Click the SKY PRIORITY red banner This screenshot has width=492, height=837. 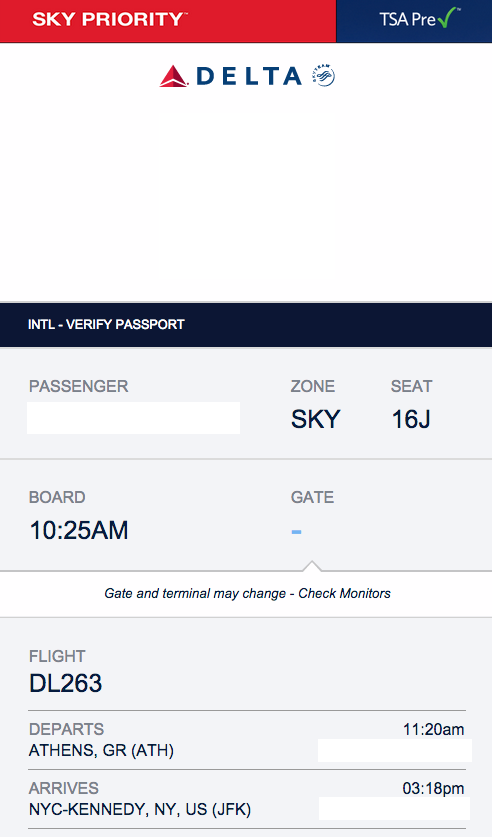[x=168, y=21]
